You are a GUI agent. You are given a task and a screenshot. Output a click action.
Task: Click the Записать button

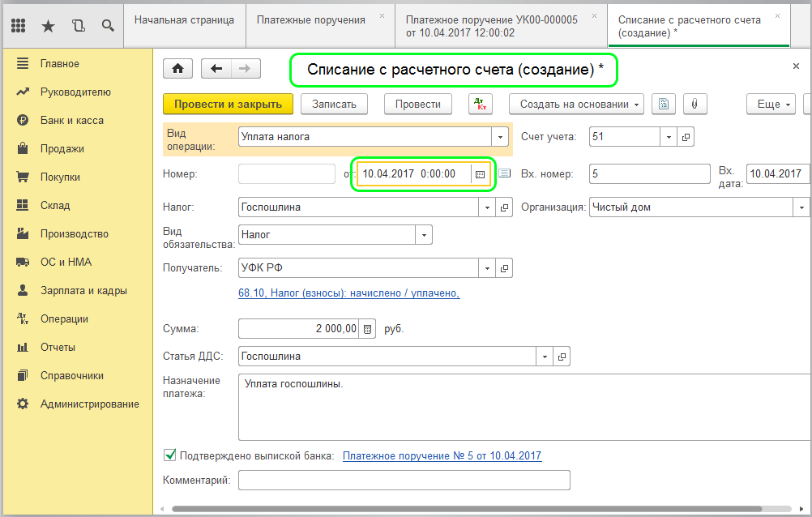pyautogui.click(x=334, y=104)
